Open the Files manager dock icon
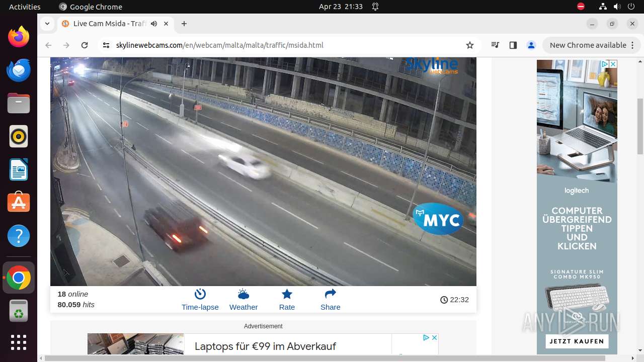 19,103
